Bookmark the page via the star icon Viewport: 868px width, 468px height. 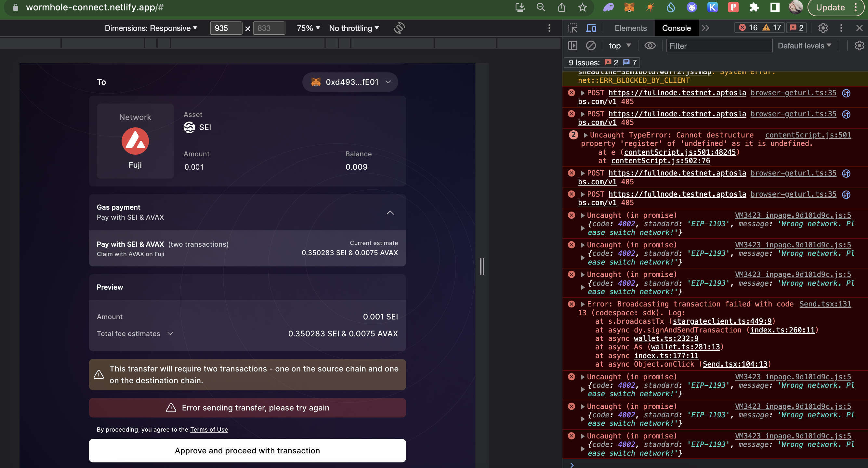click(x=582, y=7)
